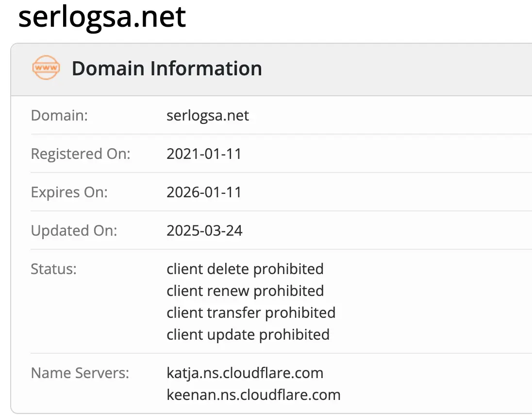Viewport: 532px width, 415px height.
Task: Click the Updated On date 2025-03-24
Action: (x=204, y=231)
